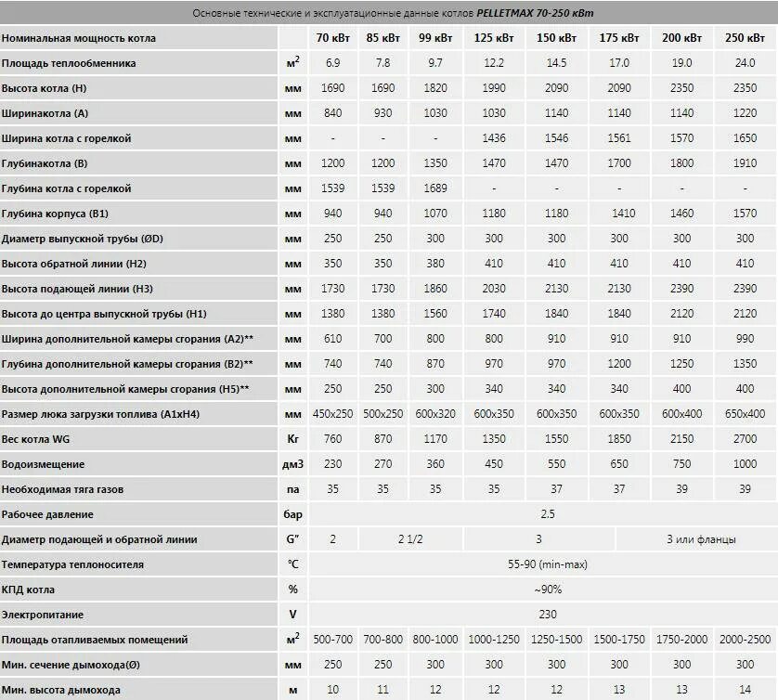Click the table title mentioning PELLETMAX 70-250 кВт
This screenshot has height=700, width=778.
(393, 13)
